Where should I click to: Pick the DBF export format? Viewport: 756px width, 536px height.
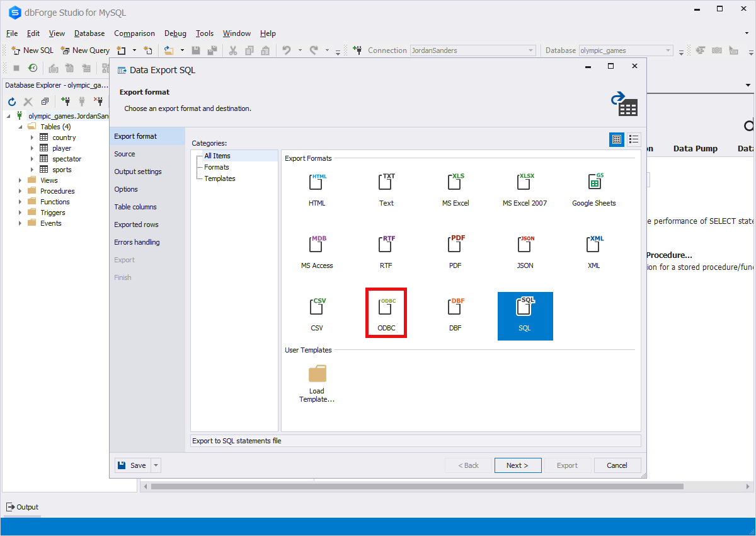coord(455,308)
